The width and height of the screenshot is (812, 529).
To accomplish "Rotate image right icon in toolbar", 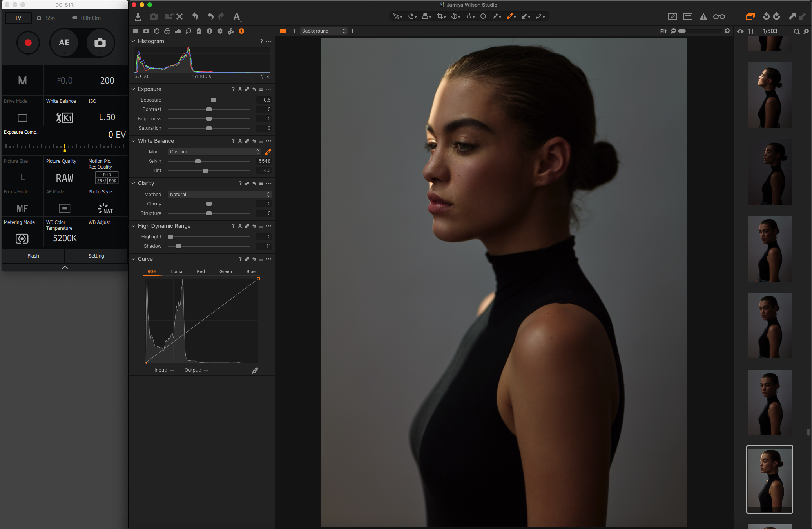I will (777, 16).
